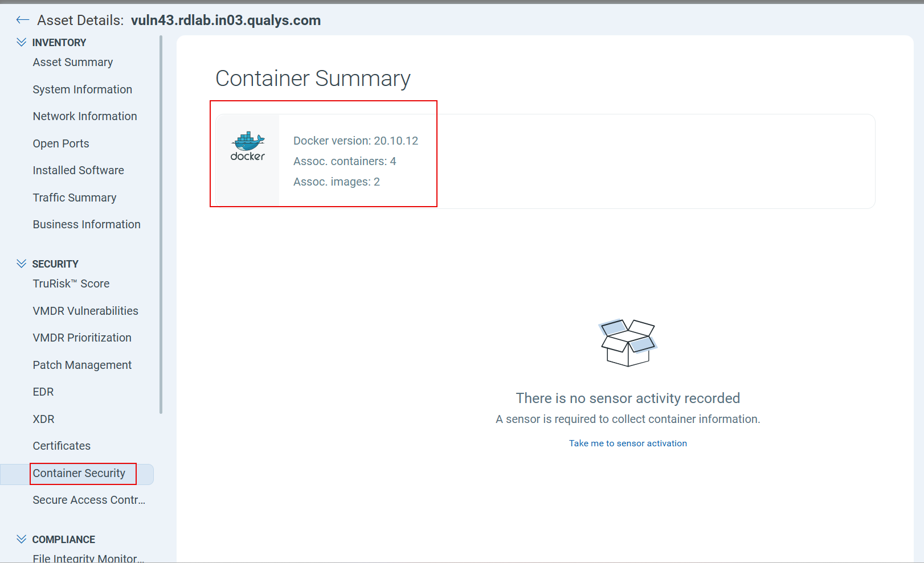Collapse the SECURITY section chevron
Image resolution: width=924 pixels, height=563 pixels.
coord(22,264)
